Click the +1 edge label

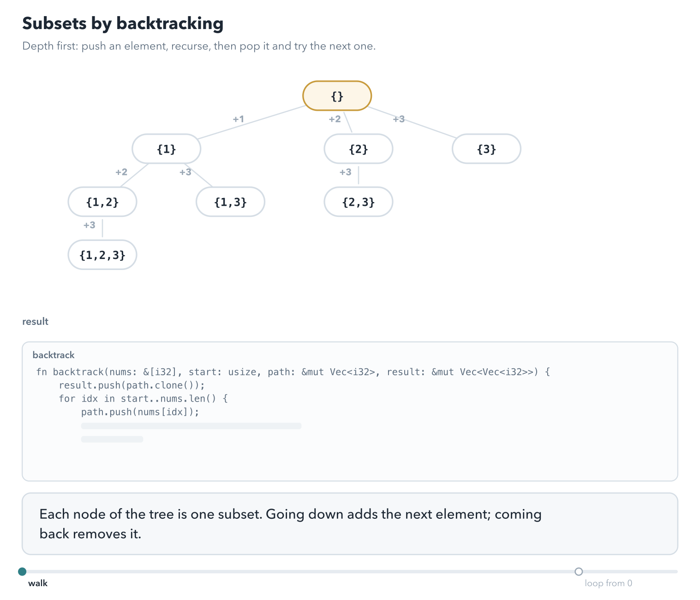[238, 119]
